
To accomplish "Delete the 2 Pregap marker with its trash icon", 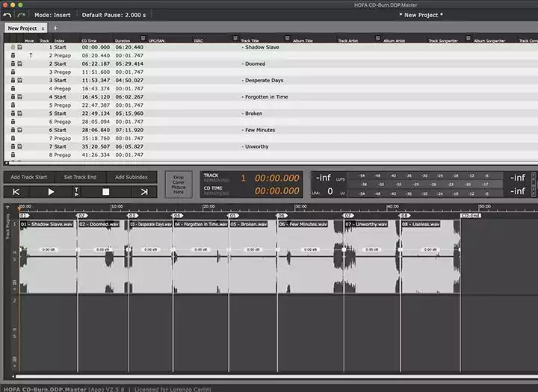I will (13, 55).
